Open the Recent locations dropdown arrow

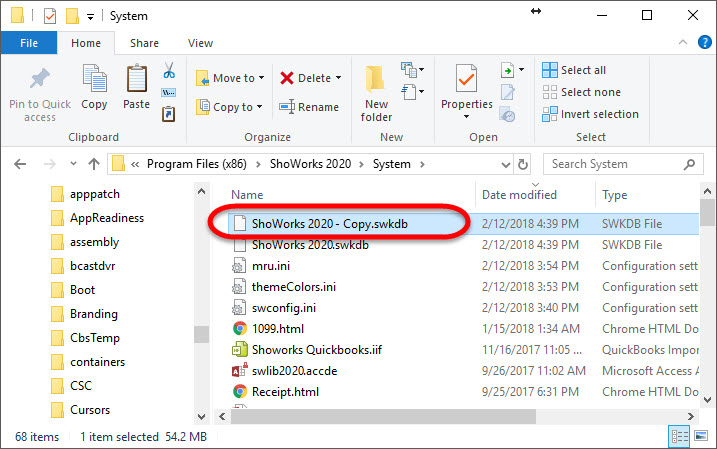coord(73,164)
